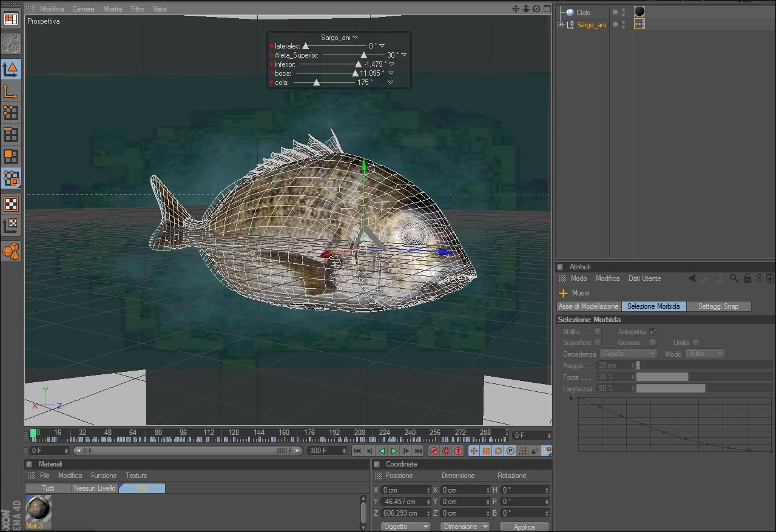Click the boca slider handle in the viewport HUD
776x532 pixels.
click(x=355, y=73)
